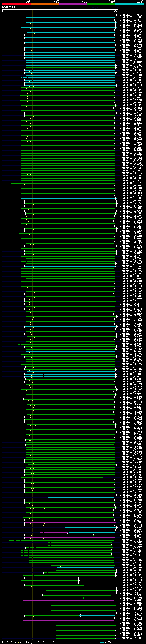Select the UniRef100_Q6XJ06 label
This screenshot has width=146, height=644.
click(x=131, y=527)
